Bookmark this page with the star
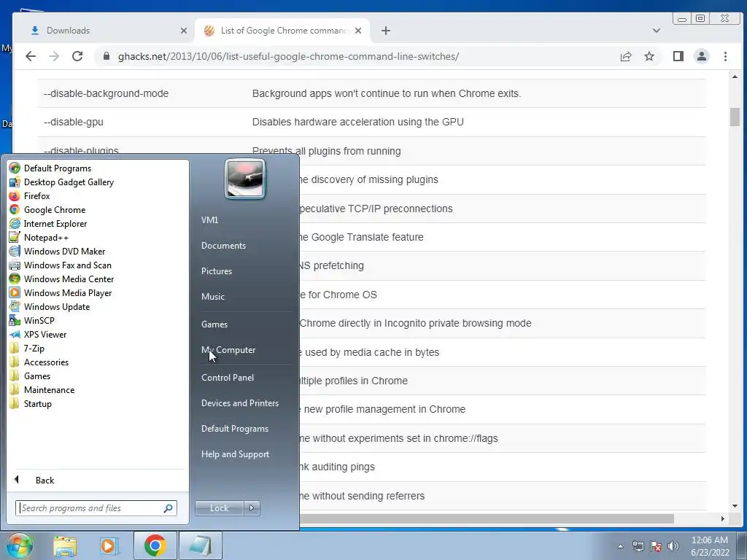747x560 pixels. [649, 56]
